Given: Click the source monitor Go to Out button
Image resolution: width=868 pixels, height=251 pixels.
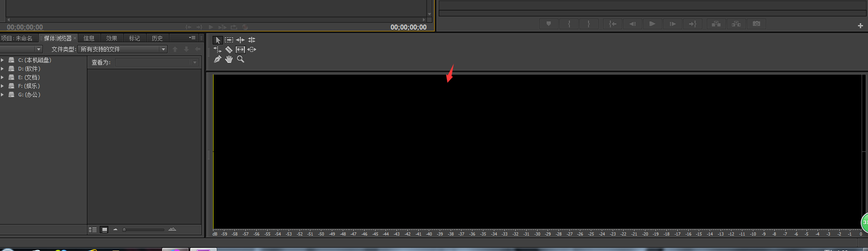Looking at the screenshot, I should [199, 27].
